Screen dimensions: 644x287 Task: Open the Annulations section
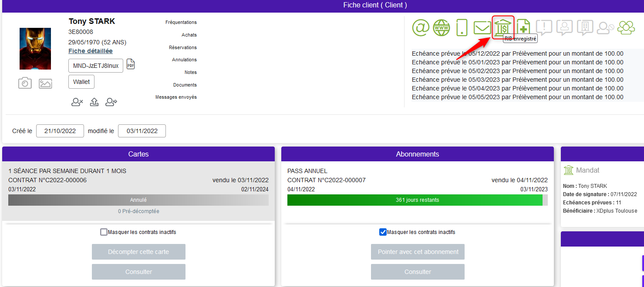(184, 60)
